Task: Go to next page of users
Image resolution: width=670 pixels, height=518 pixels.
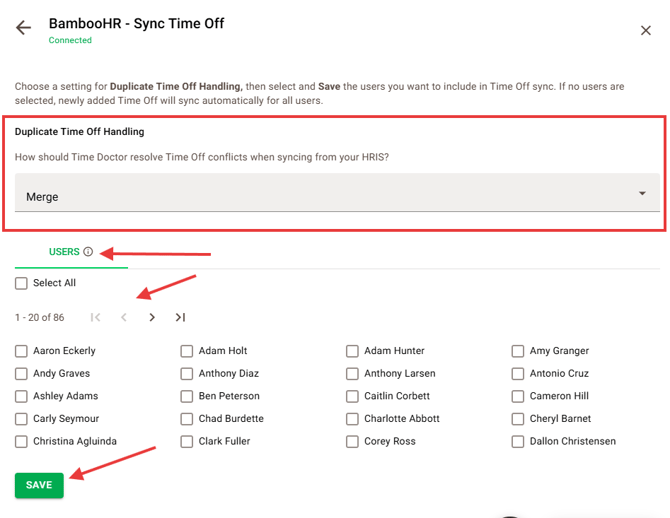Action: [x=152, y=318]
